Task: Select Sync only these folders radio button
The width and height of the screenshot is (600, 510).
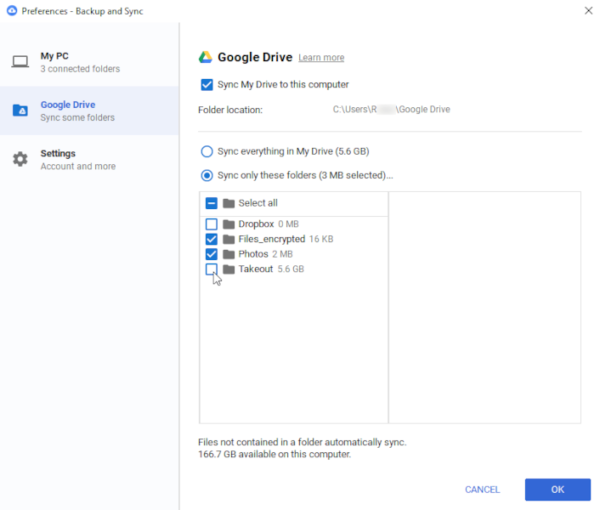Action: 207,176
